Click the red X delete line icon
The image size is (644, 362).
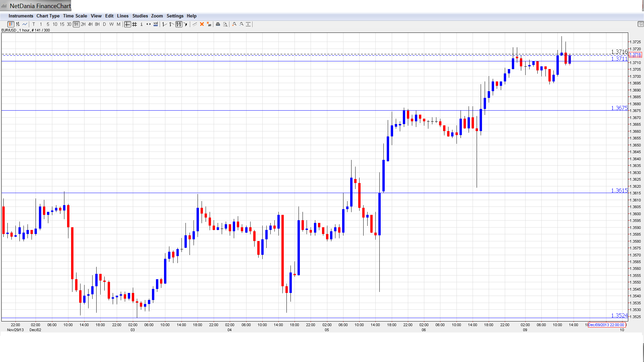click(202, 24)
